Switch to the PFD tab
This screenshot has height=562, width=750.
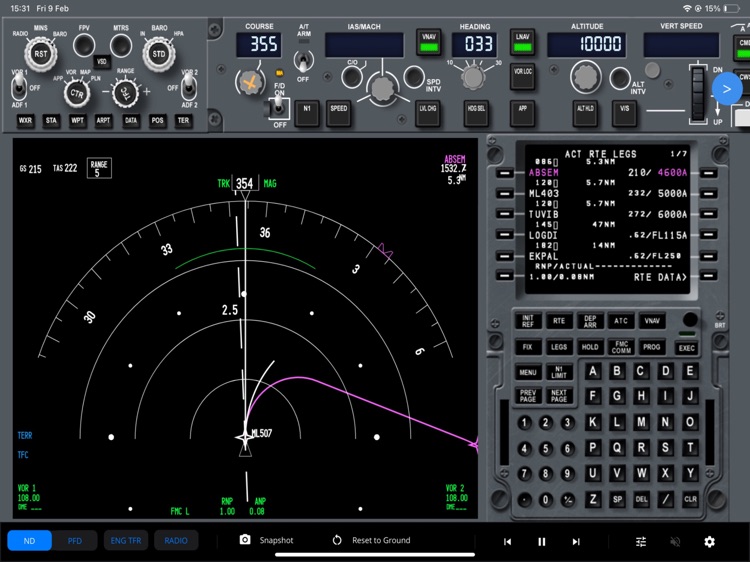point(75,540)
